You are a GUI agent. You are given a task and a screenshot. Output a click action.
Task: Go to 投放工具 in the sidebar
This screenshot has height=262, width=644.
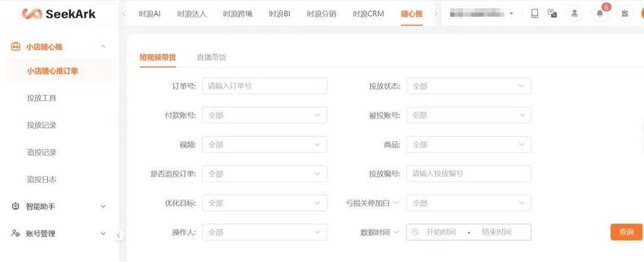41,98
